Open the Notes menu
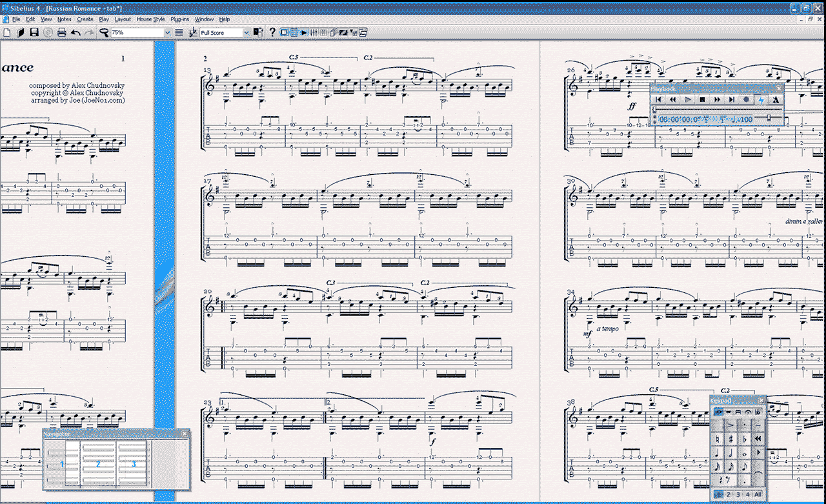This screenshot has width=826, height=504. click(x=64, y=19)
